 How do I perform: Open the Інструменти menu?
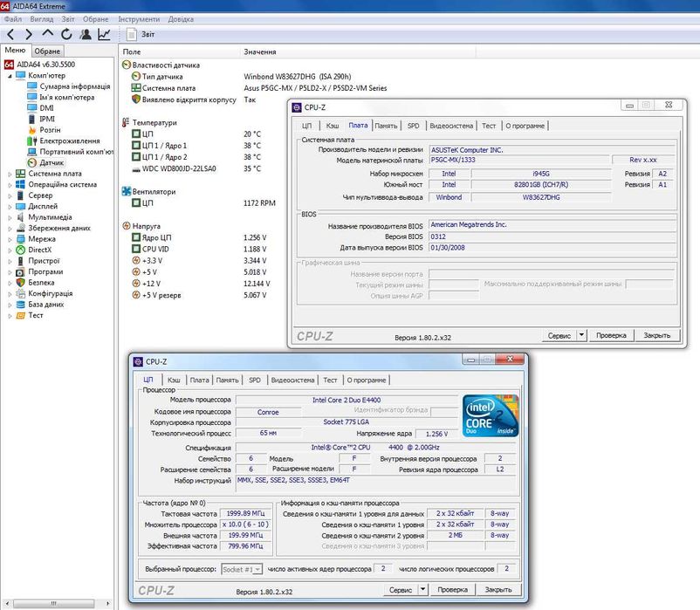tap(139, 19)
